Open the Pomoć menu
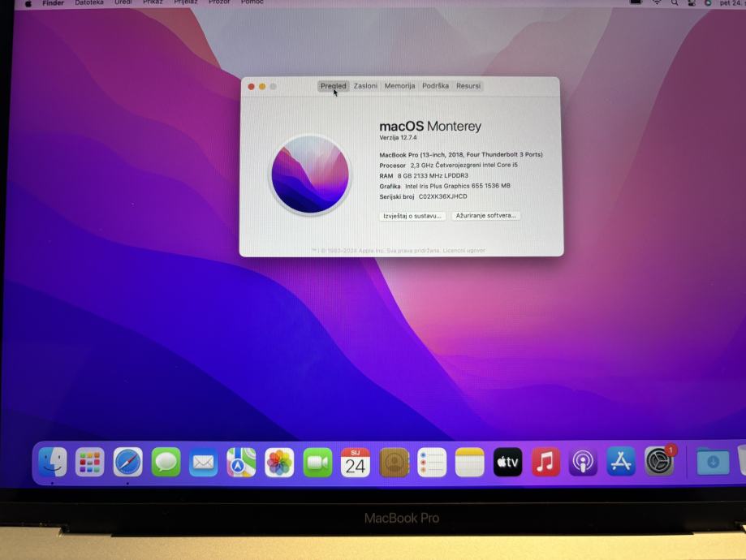746x560 pixels. click(252, 2)
